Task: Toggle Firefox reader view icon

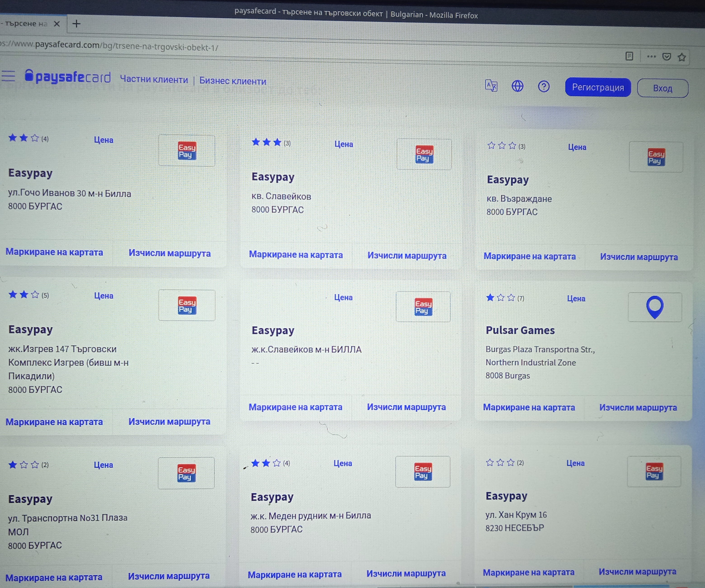Action: 630,56
